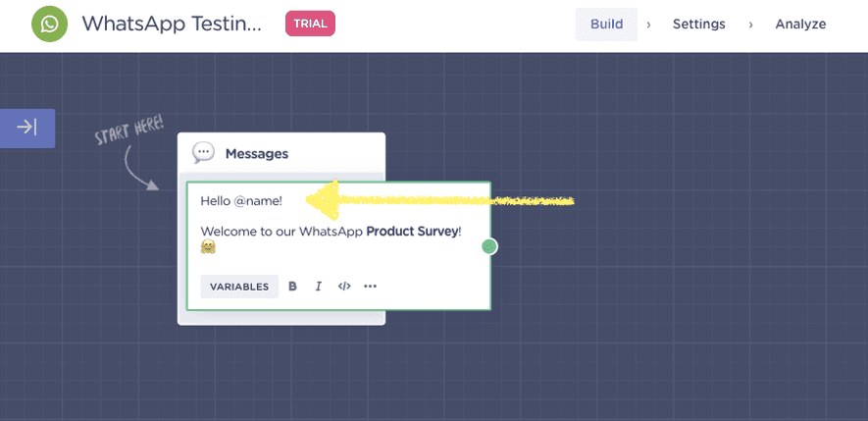Click the hugging face emoji in message
The height and width of the screenshot is (421, 868).
point(208,247)
